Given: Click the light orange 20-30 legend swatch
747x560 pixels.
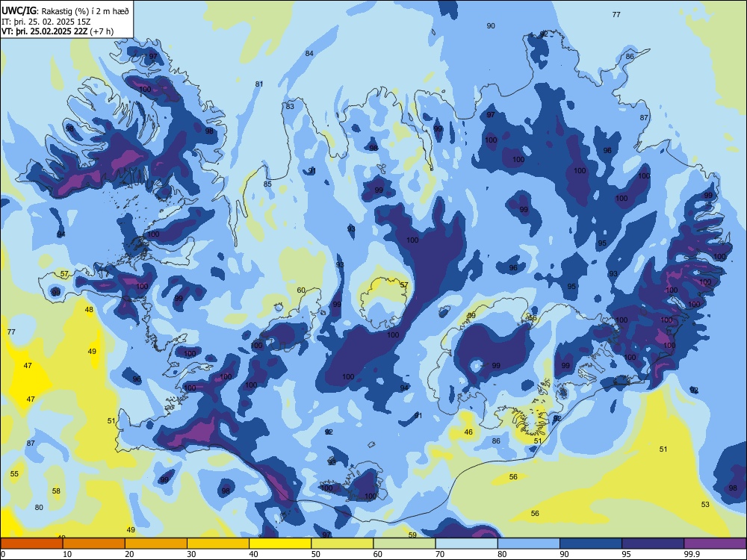Looking at the screenshot, I should (x=156, y=544).
